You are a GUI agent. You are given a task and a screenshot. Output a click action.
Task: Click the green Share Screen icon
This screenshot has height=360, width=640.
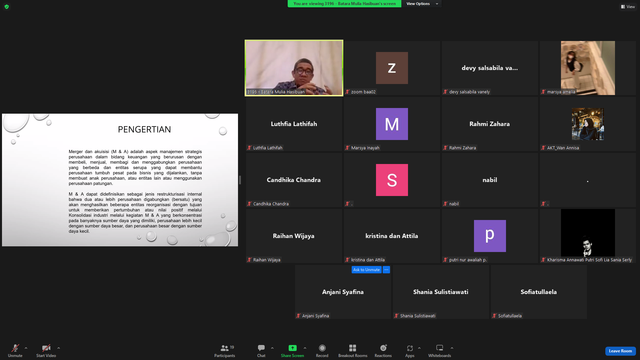[x=293, y=348]
